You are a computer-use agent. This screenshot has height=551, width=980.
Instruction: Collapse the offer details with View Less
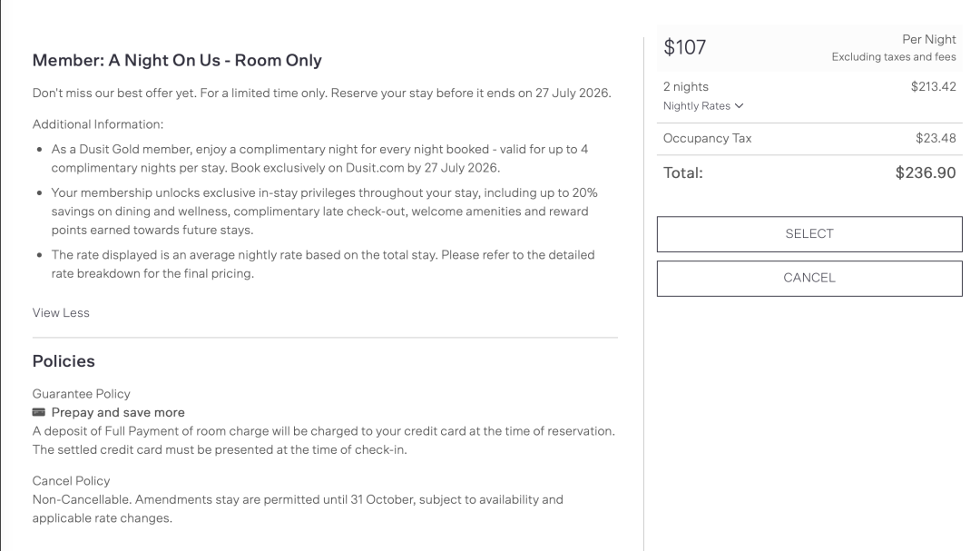tap(61, 312)
